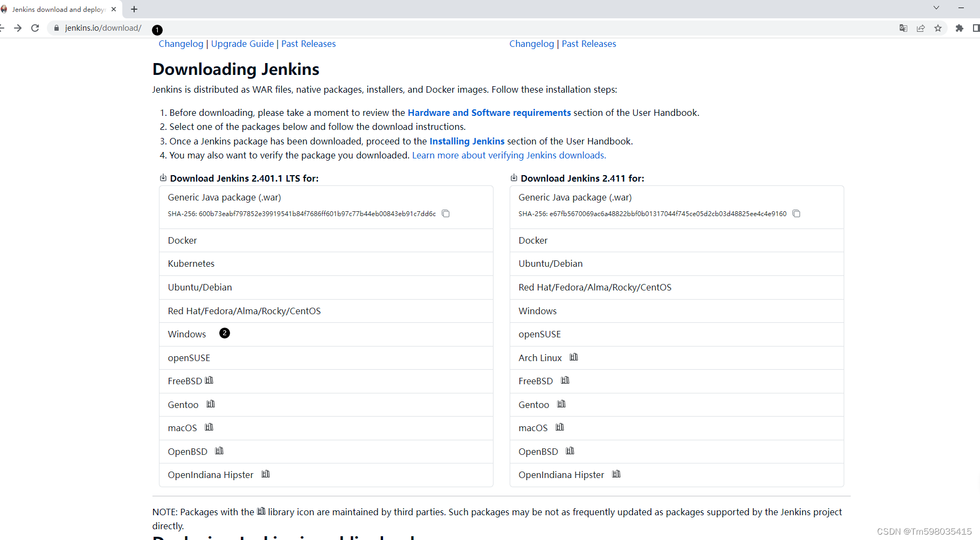
Task: Share this page via the share icon
Action: [x=921, y=28]
